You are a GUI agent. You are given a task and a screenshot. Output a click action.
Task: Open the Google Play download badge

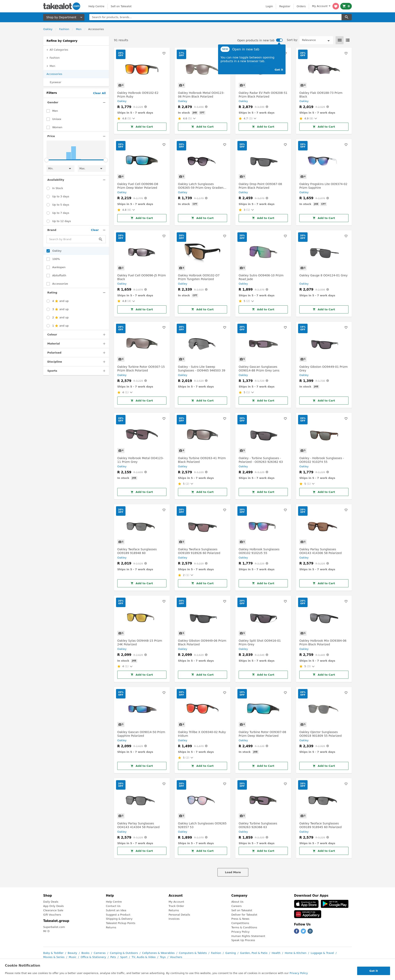pyautogui.click(x=335, y=904)
